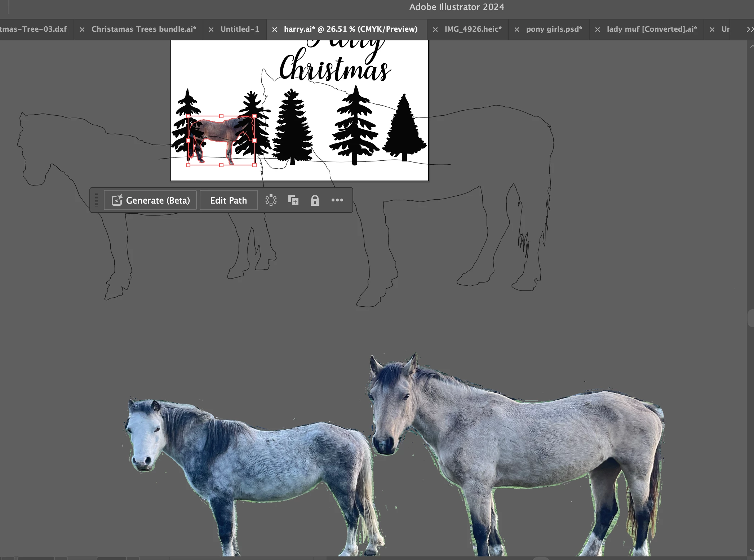
Task: Click the vertical scrollbar thumb
Action: pyautogui.click(x=751, y=318)
